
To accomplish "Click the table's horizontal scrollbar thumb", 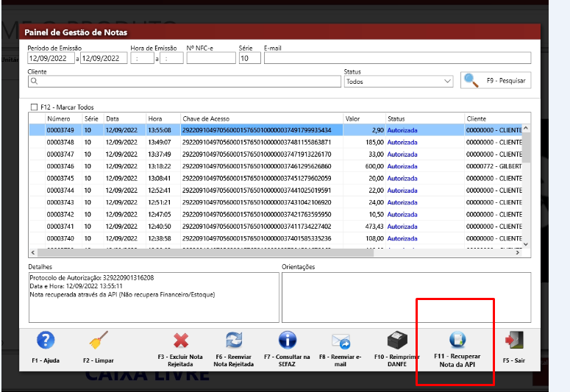I will pos(205,252).
